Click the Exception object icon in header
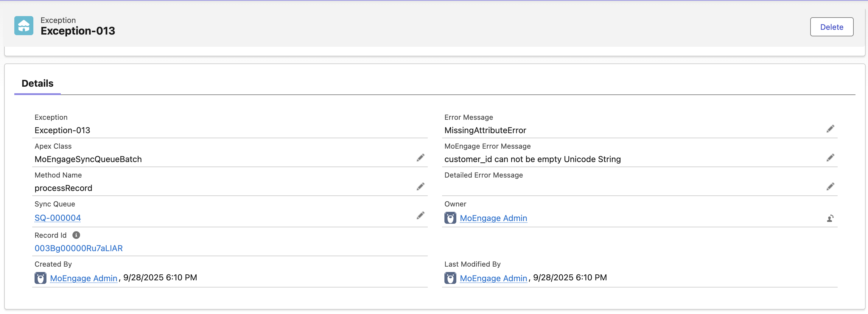Image resolution: width=868 pixels, height=314 pixels. click(x=24, y=26)
